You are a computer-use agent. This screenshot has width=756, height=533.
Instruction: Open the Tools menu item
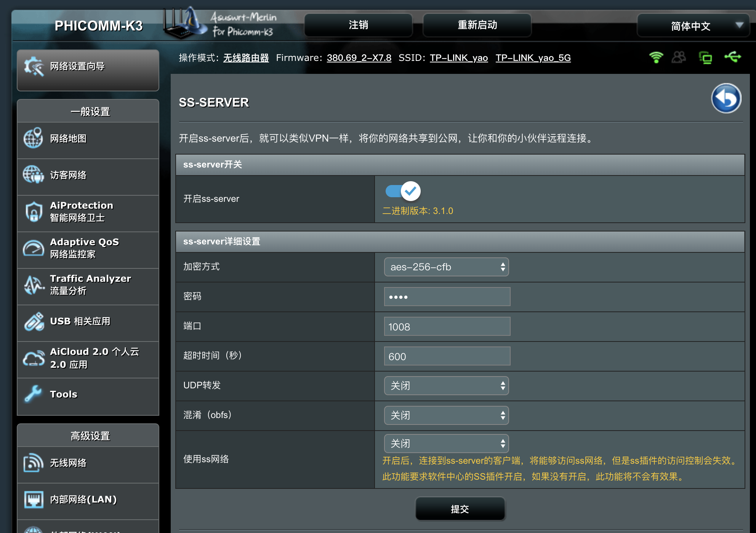pos(88,396)
